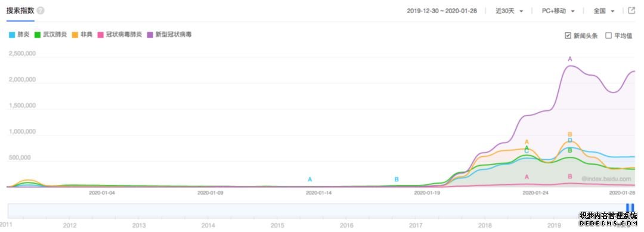Toggle the 冠状病毒肺炎 pink legend swatch

coord(100,35)
